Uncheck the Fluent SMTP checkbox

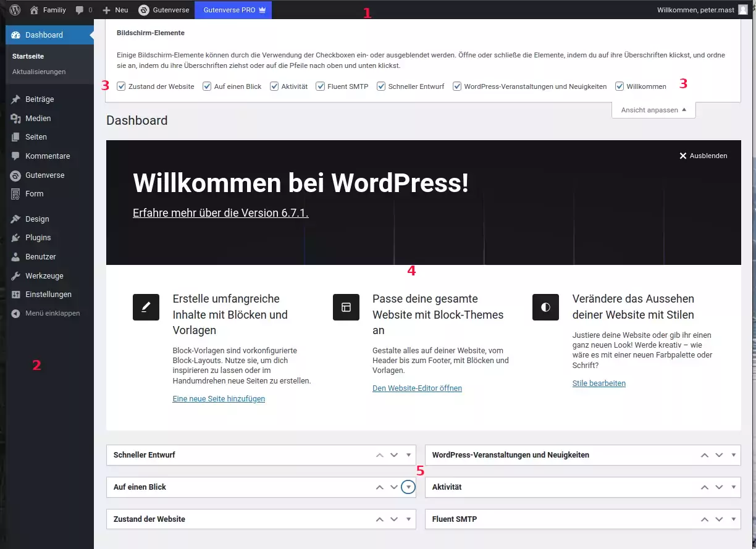click(321, 86)
